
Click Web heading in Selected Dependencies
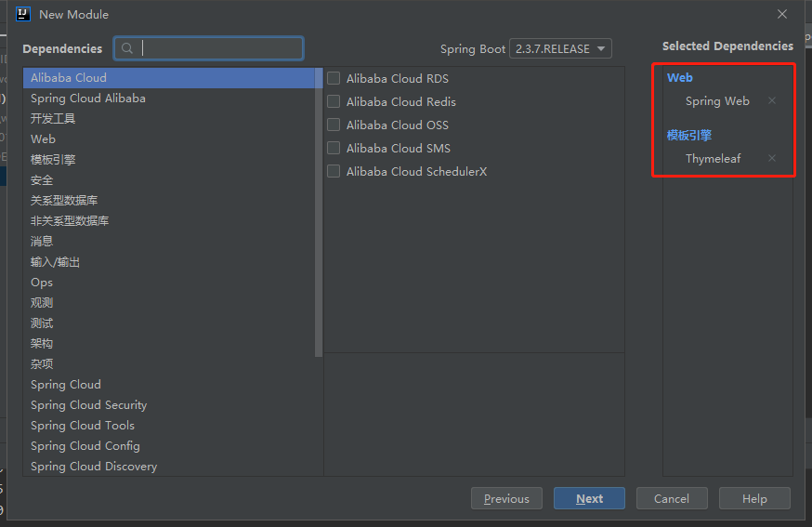(x=679, y=78)
